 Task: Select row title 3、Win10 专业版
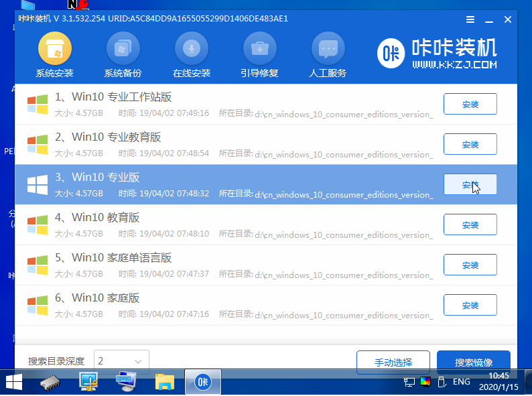(x=97, y=177)
